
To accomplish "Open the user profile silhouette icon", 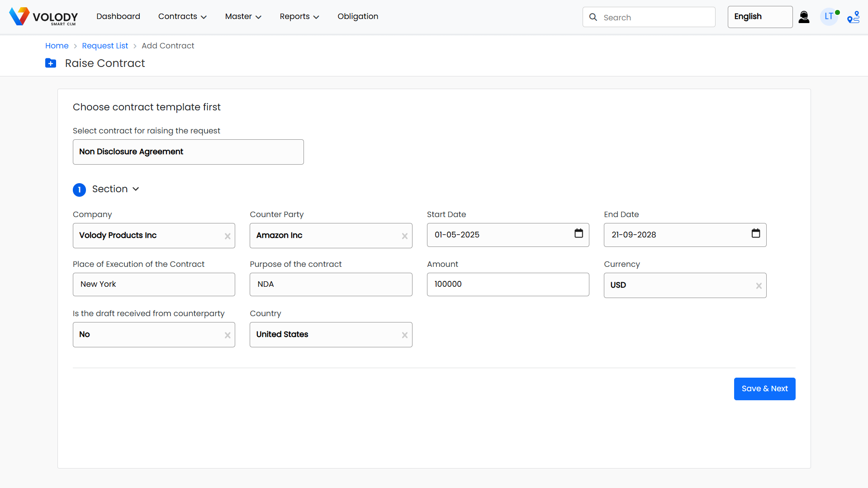I will pos(804,17).
